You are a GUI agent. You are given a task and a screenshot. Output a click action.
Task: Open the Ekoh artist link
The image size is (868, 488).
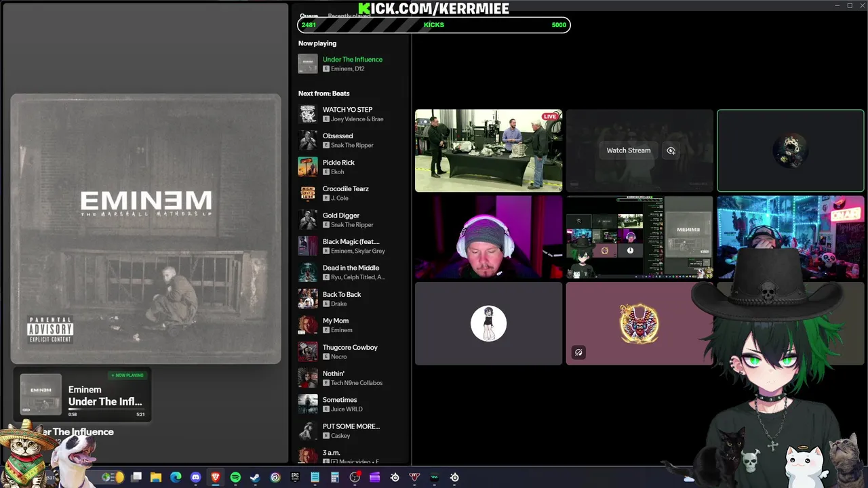pyautogui.click(x=338, y=171)
